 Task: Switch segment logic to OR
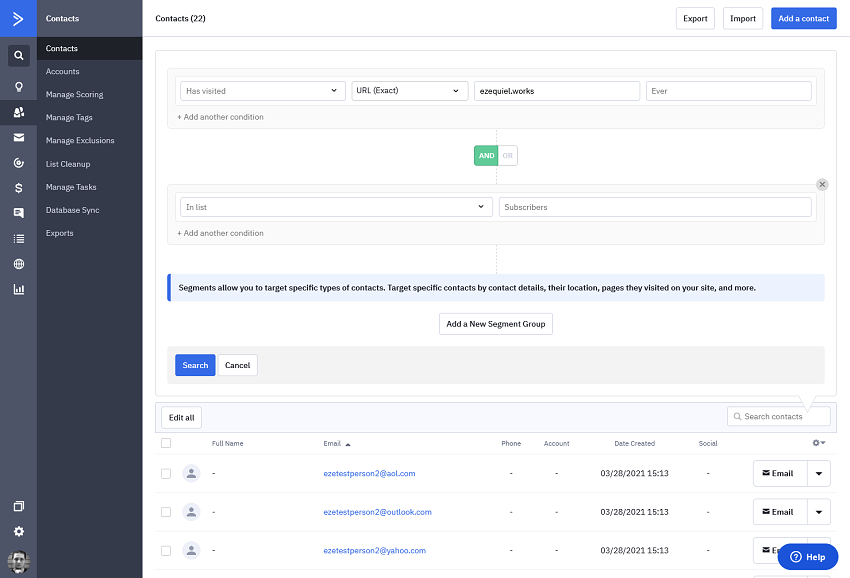tap(507, 156)
